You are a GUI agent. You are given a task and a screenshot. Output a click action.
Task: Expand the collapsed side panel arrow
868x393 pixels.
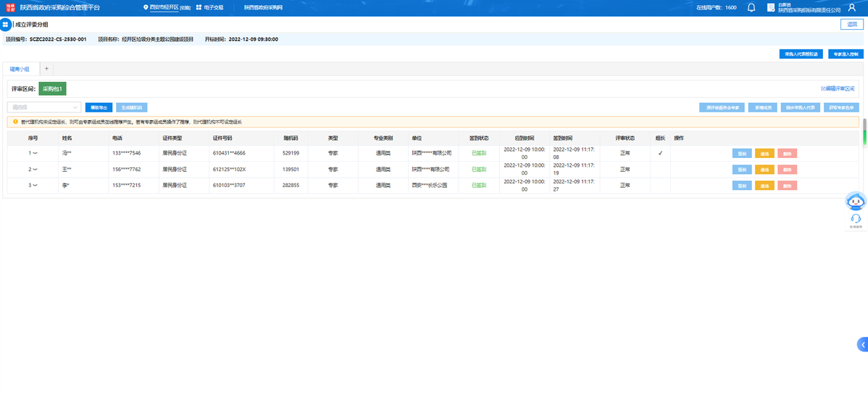(862, 344)
